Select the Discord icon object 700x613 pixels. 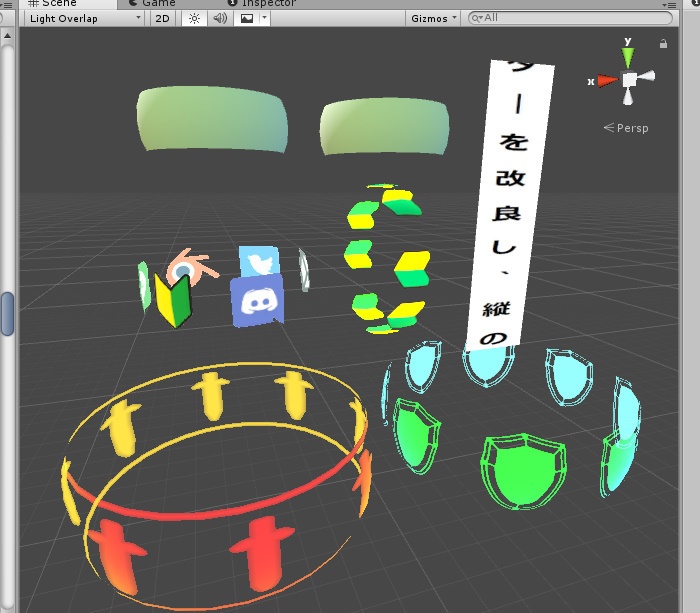click(x=258, y=300)
